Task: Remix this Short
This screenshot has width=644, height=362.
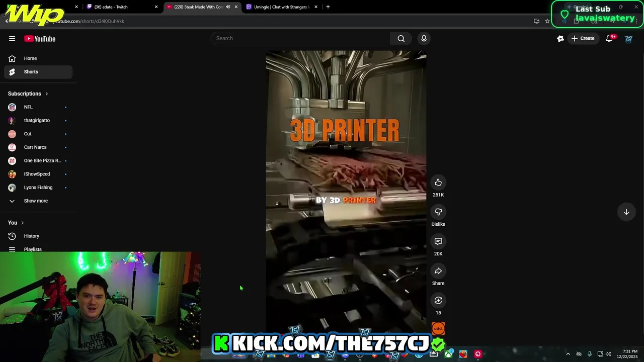Action: (438, 300)
